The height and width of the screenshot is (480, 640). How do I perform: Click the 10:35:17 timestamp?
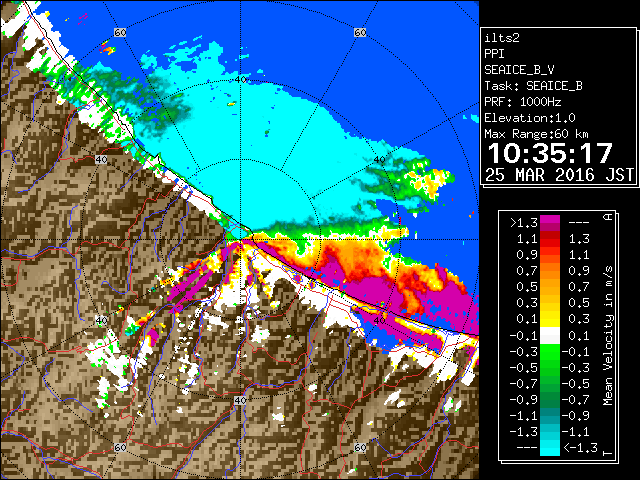coord(550,153)
